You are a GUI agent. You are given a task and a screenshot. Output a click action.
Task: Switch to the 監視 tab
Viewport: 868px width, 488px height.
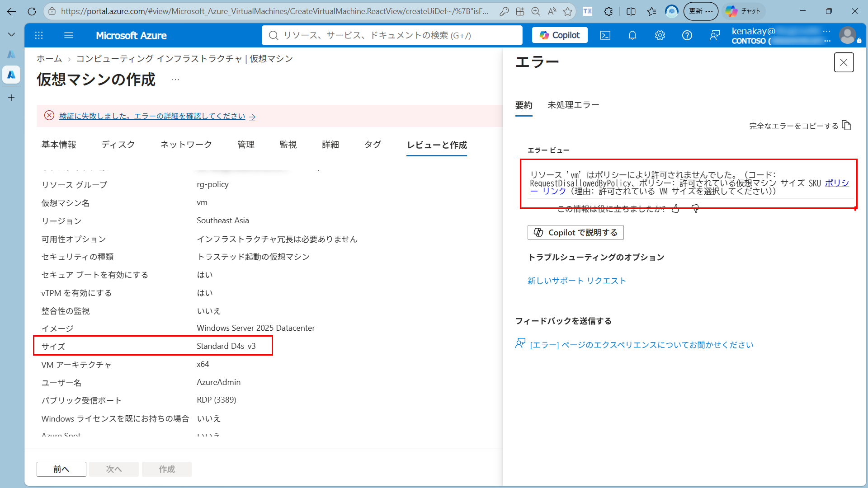pos(288,145)
